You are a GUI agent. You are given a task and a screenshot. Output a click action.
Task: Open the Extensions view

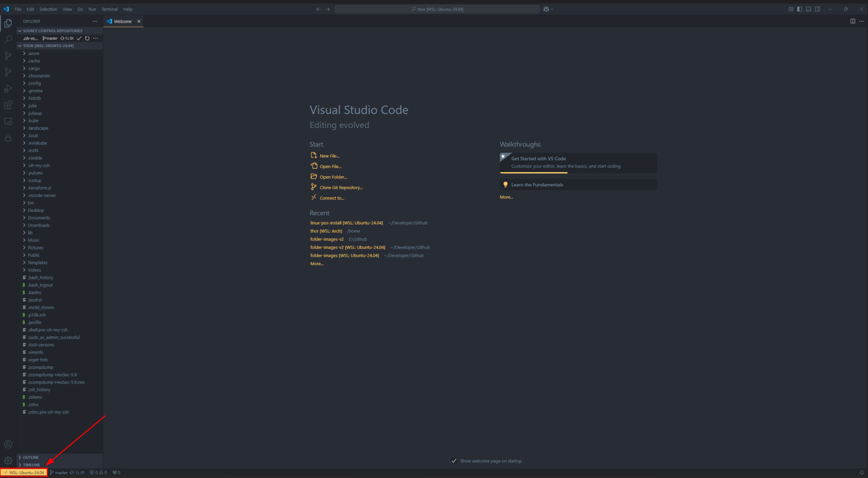[x=8, y=105]
